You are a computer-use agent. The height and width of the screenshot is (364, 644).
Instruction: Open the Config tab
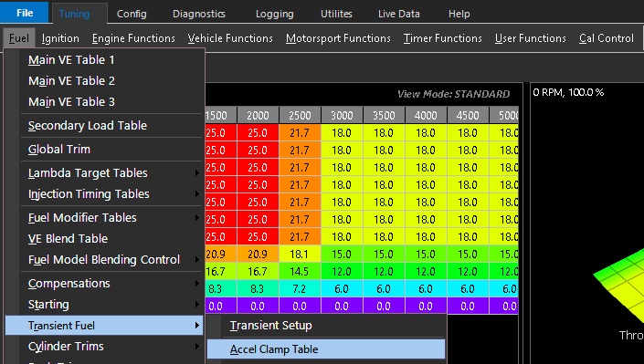click(x=132, y=14)
